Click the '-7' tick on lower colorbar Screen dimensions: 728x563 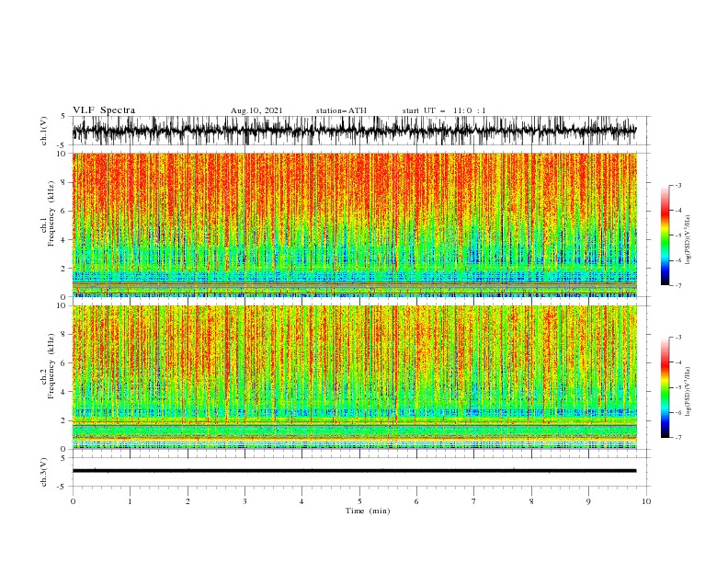click(x=677, y=438)
